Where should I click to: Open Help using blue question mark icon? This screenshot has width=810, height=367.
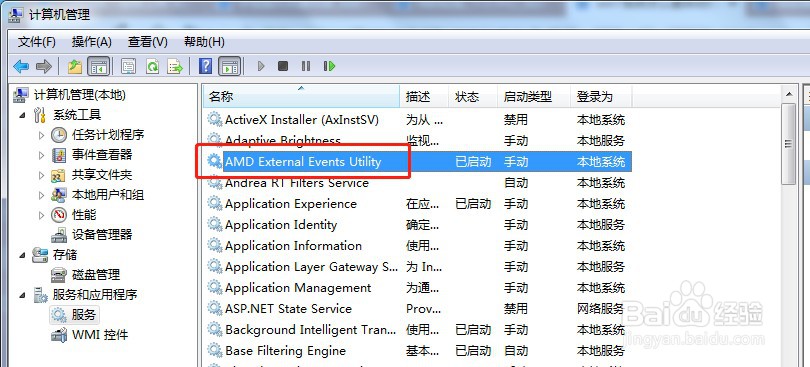tap(206, 66)
